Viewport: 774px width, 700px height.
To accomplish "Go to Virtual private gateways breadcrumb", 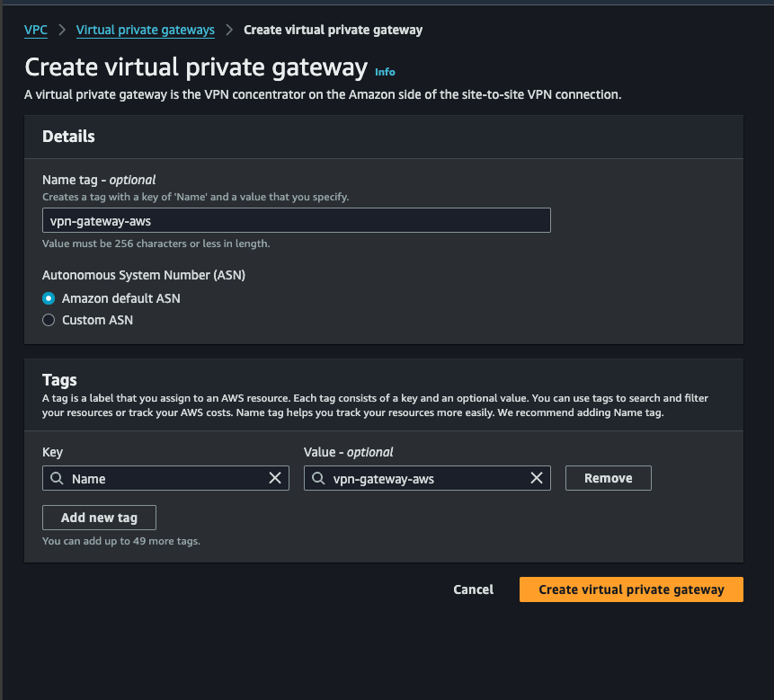I will tap(146, 30).
